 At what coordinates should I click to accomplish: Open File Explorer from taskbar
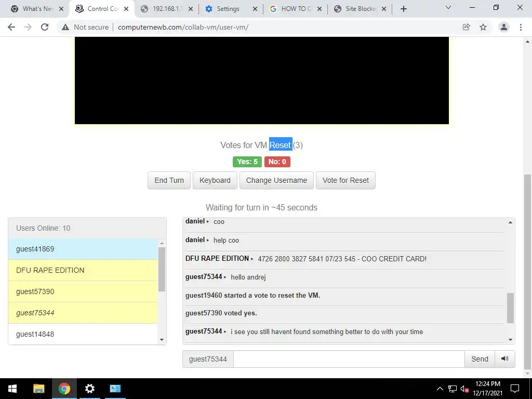pos(38,389)
